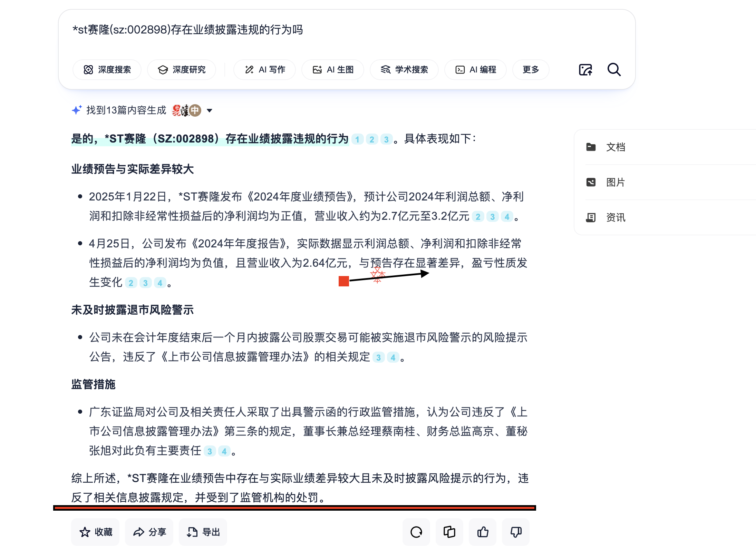756x550 pixels.
Task: Open the AI 生图 tool
Action: [333, 70]
